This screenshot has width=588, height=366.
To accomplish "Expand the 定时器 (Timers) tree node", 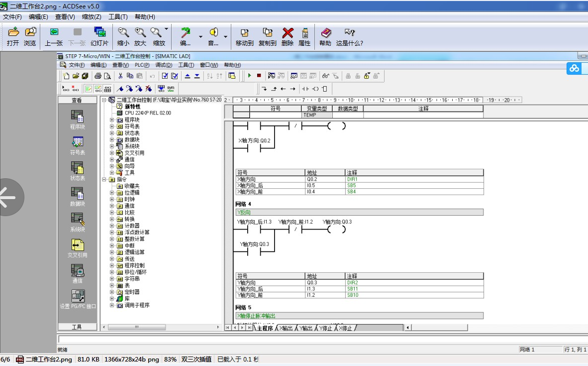I will 112,292.
